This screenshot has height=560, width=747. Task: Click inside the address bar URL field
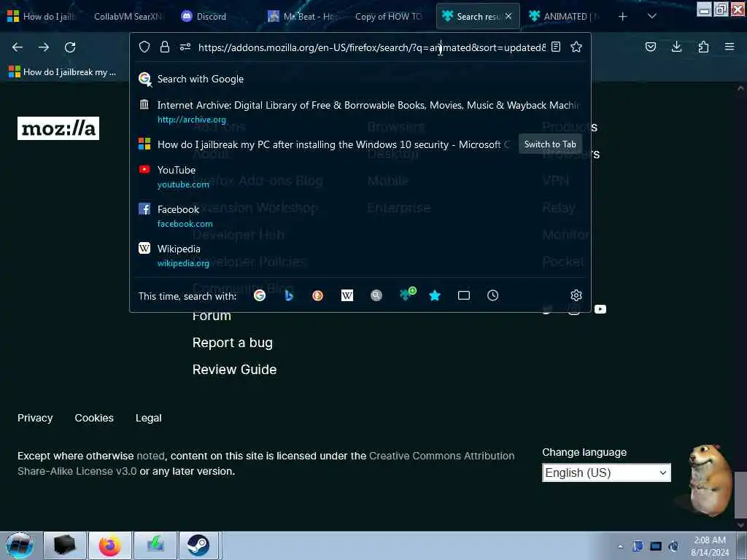click(371, 47)
